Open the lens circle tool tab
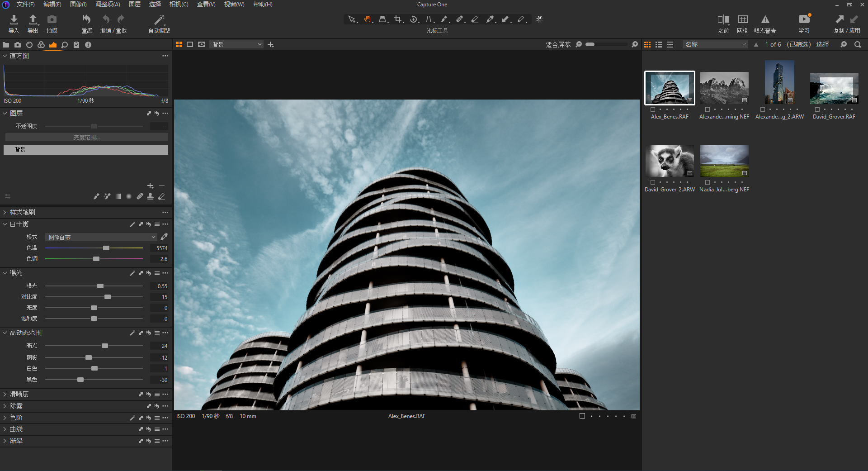Screen dimensions: 868x471 click(x=29, y=45)
